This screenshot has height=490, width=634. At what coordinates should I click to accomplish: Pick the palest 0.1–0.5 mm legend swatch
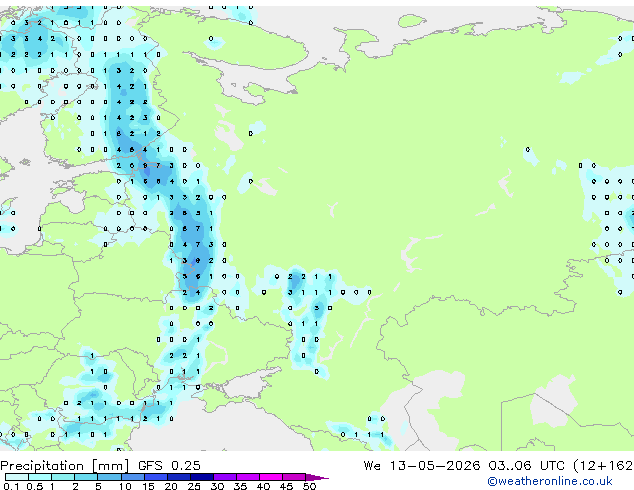point(17,477)
